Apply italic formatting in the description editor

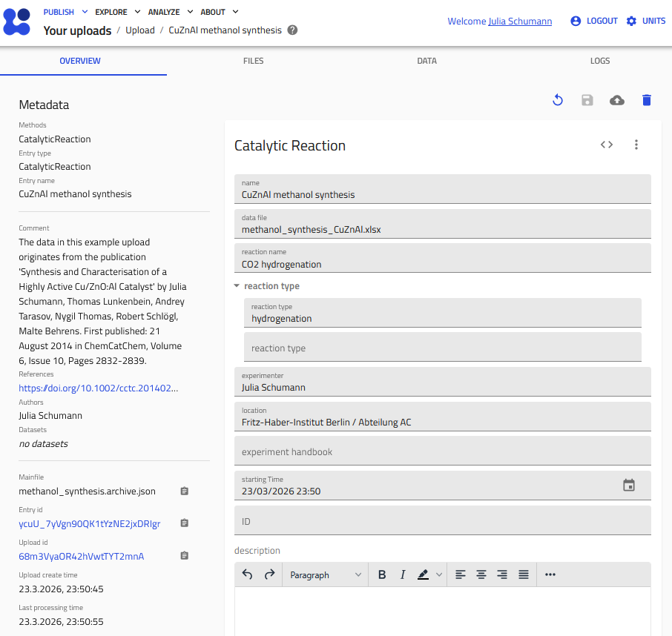click(x=403, y=574)
